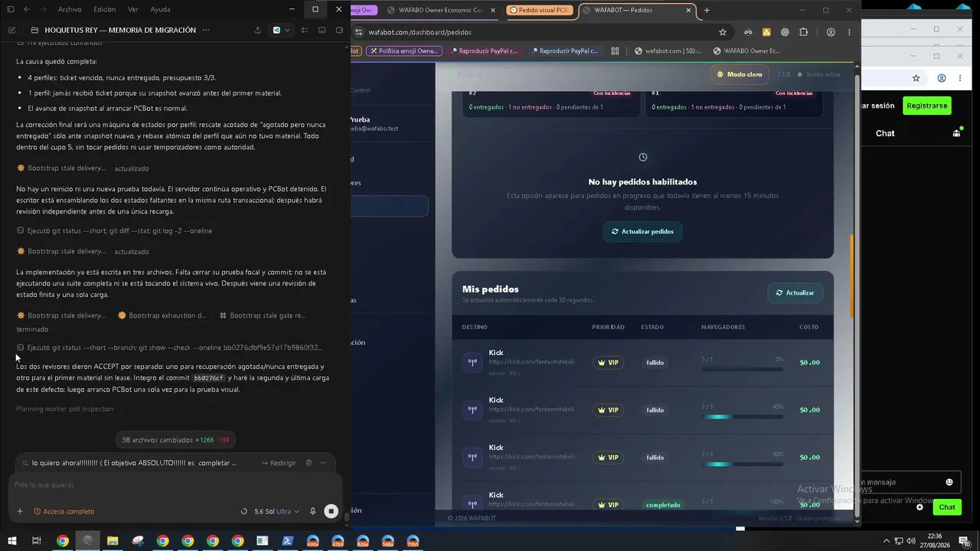Click the Registrarse button in the right window

(x=926, y=106)
